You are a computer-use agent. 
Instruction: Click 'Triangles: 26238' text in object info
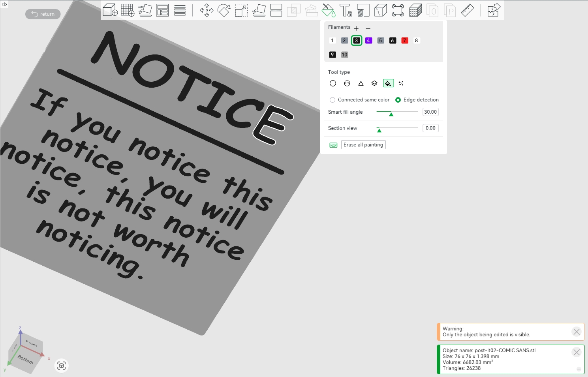[x=462, y=368]
